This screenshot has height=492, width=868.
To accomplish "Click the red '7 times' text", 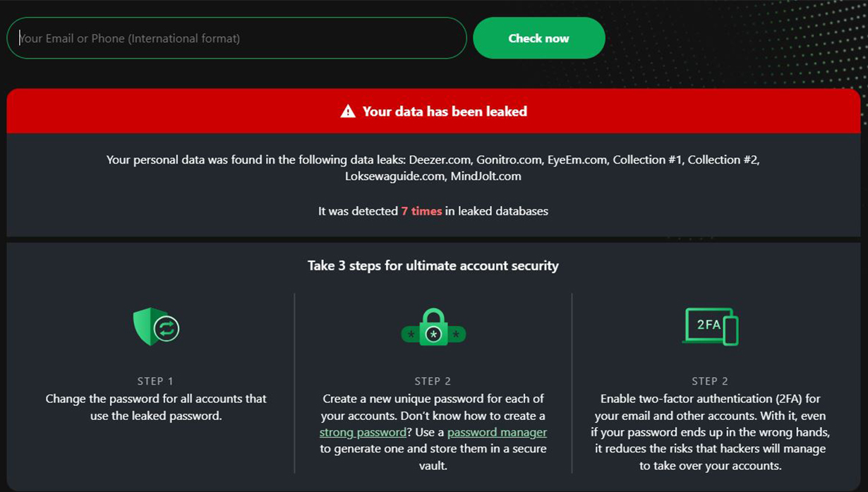I will pyautogui.click(x=421, y=211).
